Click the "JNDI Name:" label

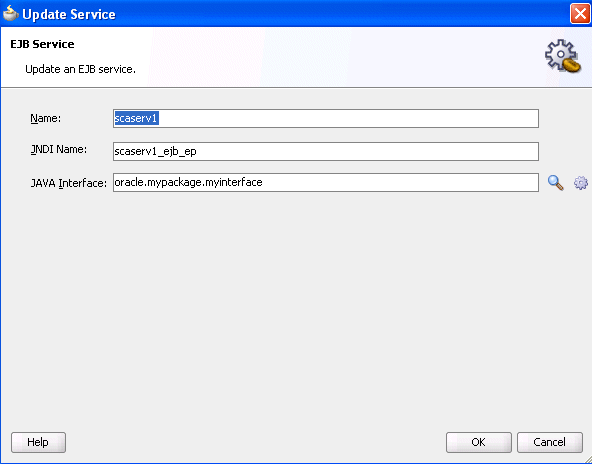tap(59, 150)
